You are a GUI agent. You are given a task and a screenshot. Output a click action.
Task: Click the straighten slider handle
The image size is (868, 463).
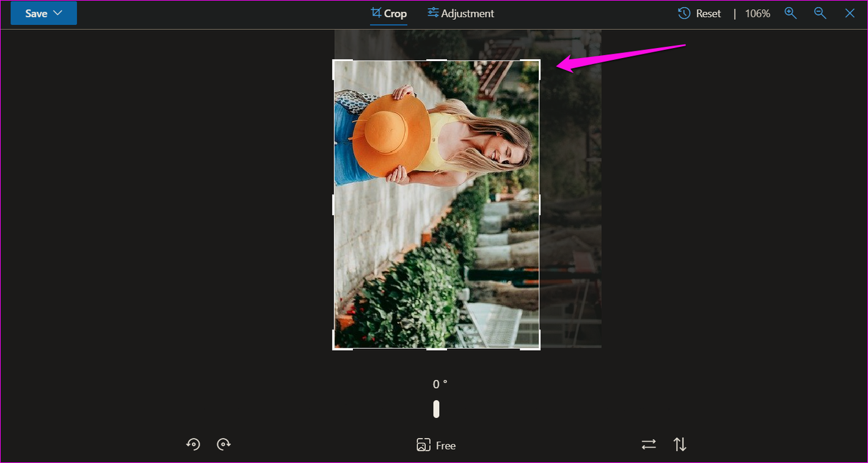coord(436,409)
